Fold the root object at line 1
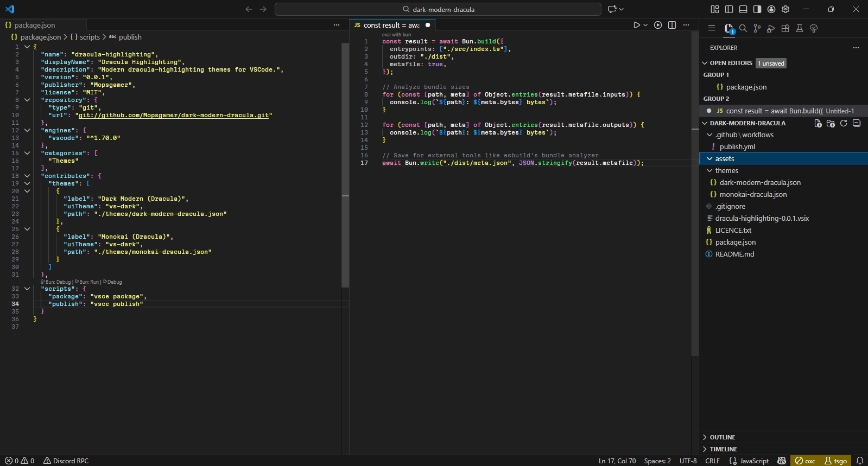This screenshot has width=868, height=466. [27, 47]
